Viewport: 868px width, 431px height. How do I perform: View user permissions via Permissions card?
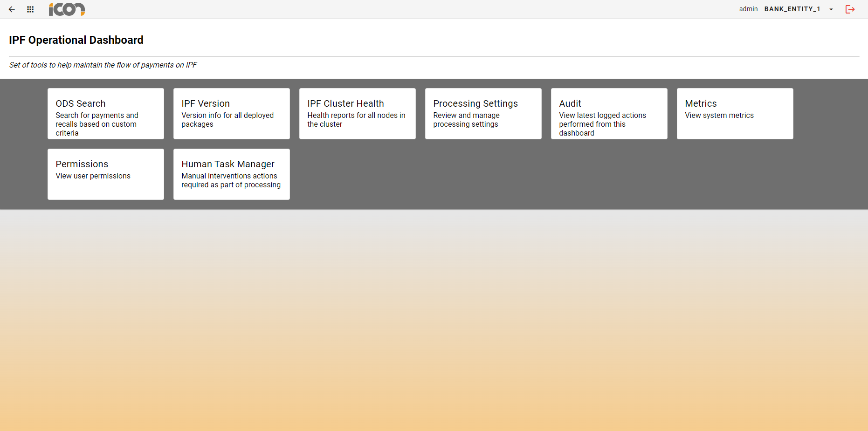(105, 174)
